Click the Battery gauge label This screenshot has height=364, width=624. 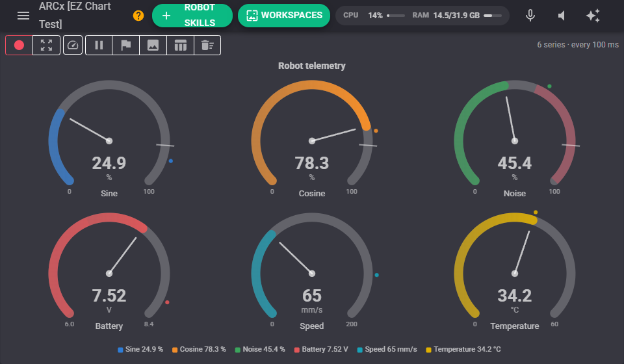(x=109, y=326)
